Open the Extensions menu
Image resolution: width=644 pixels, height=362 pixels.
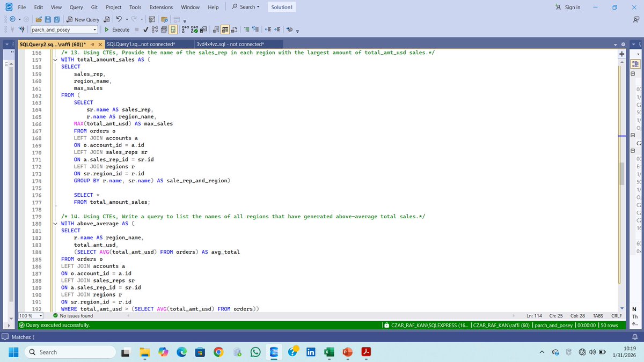(161, 7)
